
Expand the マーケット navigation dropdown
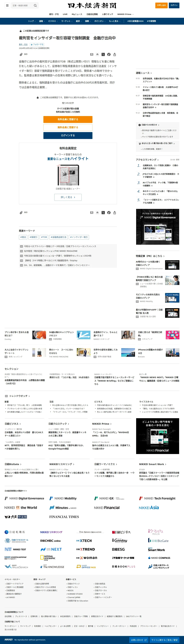67,21
